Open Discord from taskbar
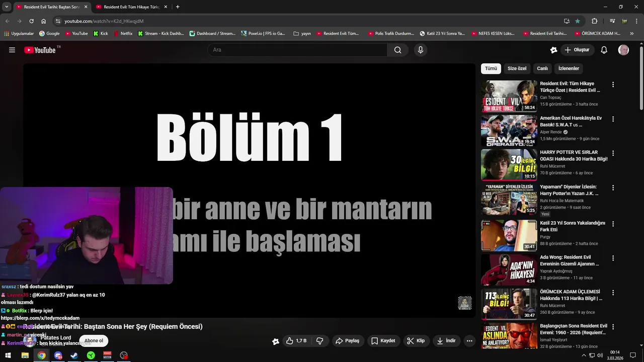The image size is (644, 362). (58, 355)
